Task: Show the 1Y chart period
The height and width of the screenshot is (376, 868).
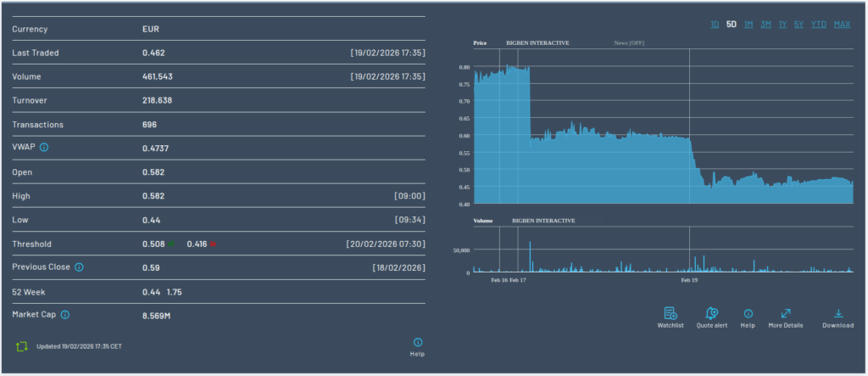Action: (x=782, y=25)
